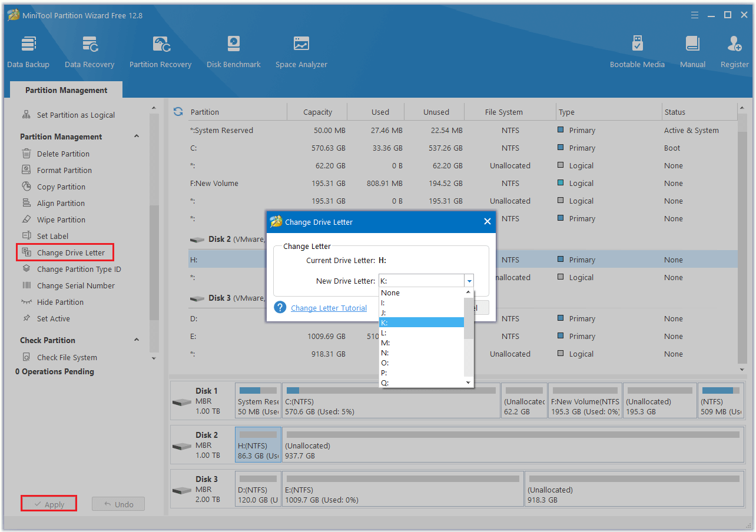Select H:(NTFS) block in Disk 2 map
This screenshot has height=532, width=756.
pos(258,444)
